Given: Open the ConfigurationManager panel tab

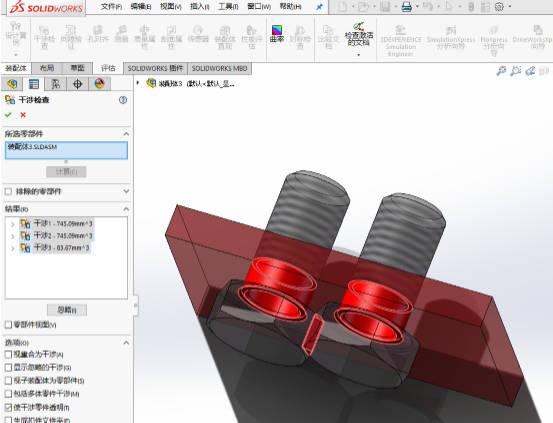Looking at the screenshot, I should tap(55, 84).
